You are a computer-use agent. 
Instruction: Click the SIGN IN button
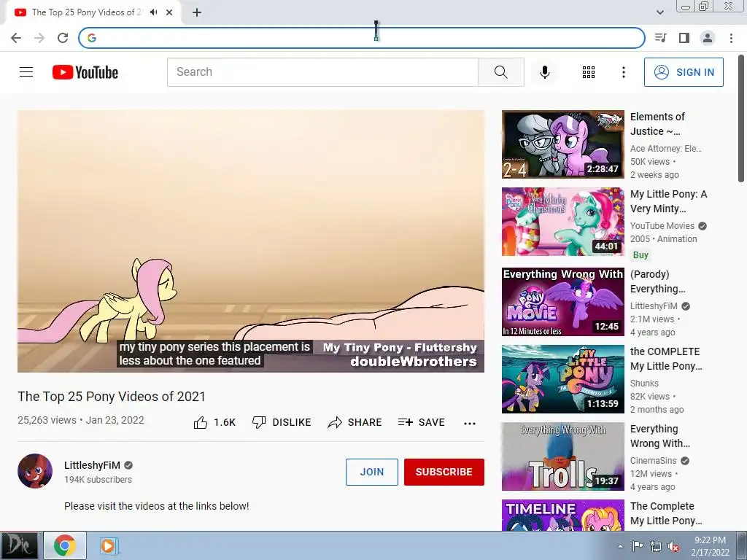click(x=684, y=72)
